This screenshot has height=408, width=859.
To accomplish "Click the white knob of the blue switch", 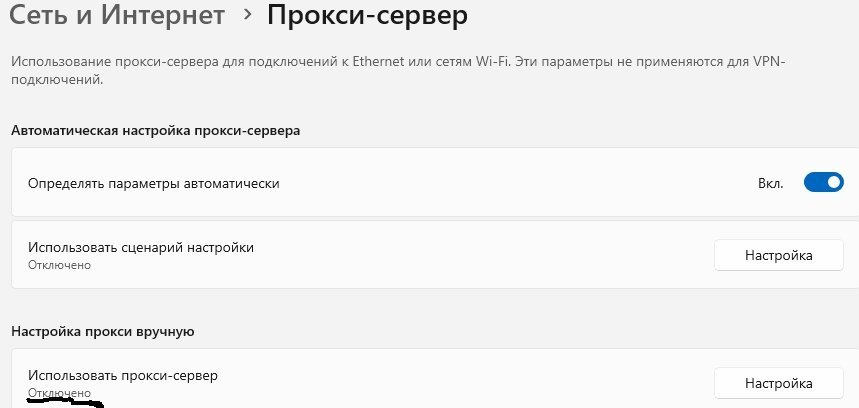I will click(x=834, y=183).
